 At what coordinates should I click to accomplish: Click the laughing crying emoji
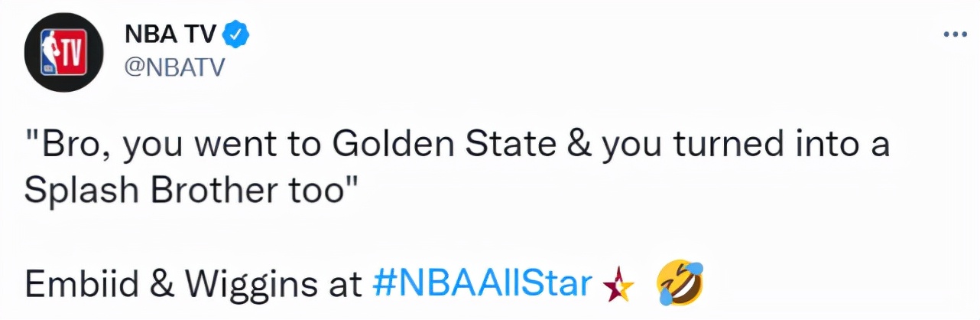680,282
